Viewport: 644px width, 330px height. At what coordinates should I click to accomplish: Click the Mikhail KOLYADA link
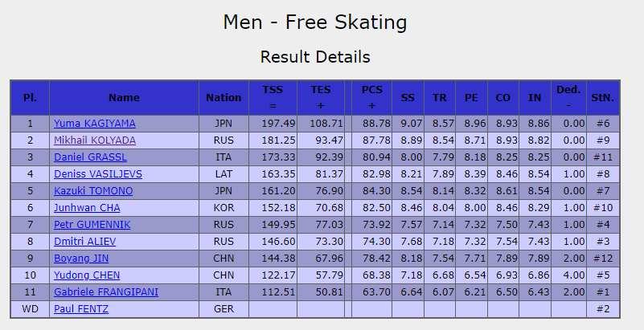[x=94, y=141]
